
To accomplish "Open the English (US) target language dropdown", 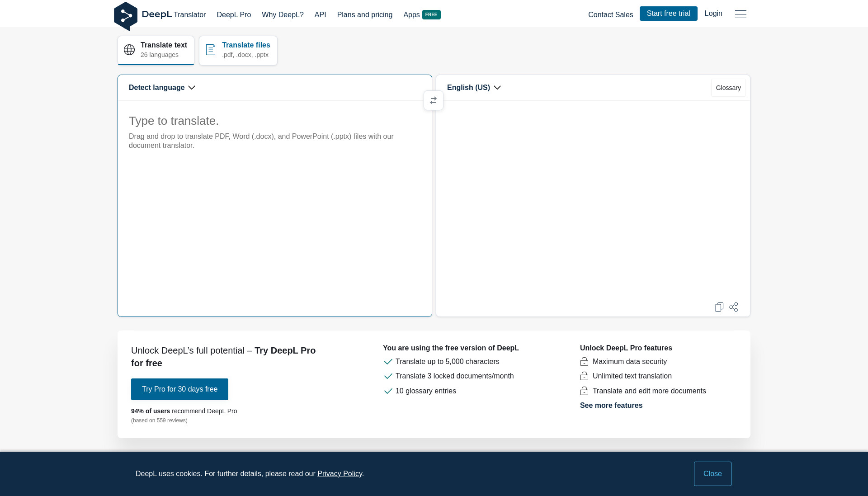I will coord(474,88).
